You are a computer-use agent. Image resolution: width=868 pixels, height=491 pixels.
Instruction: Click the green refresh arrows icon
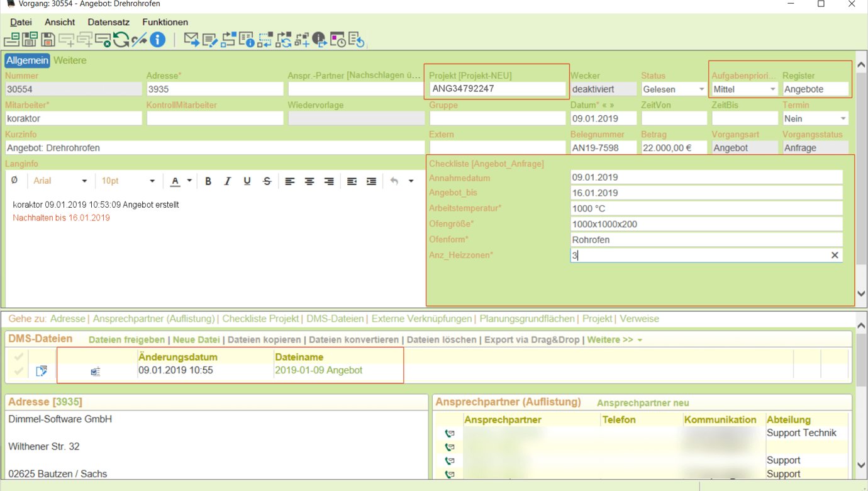[121, 40]
